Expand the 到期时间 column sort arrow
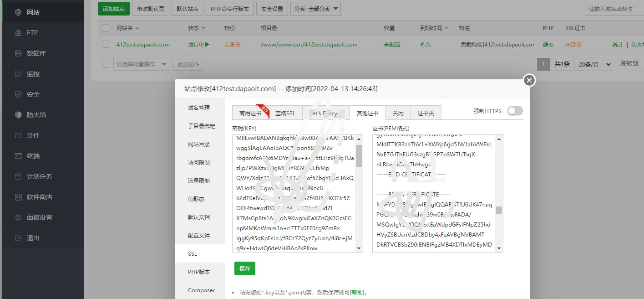The image size is (644, 299). (446, 28)
